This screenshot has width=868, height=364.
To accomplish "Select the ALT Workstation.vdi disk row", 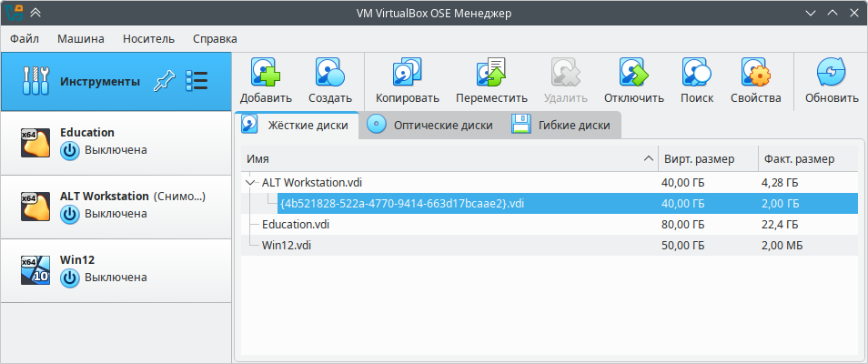I will coord(550,182).
